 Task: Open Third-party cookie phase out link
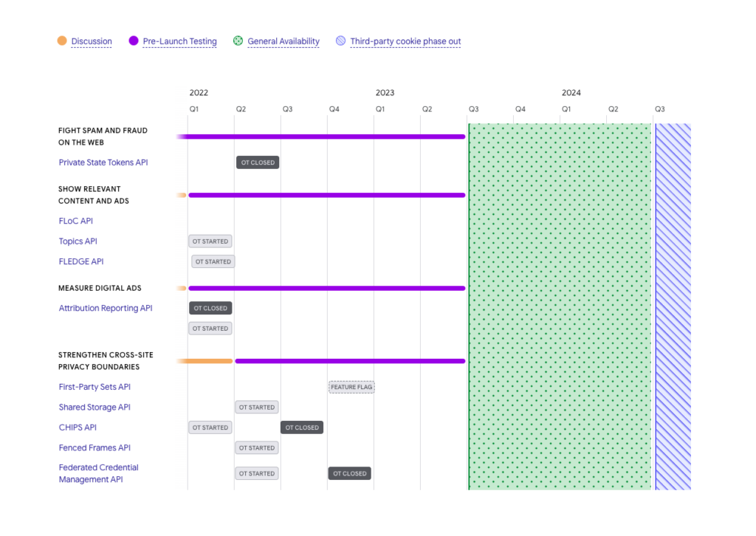[x=405, y=41]
